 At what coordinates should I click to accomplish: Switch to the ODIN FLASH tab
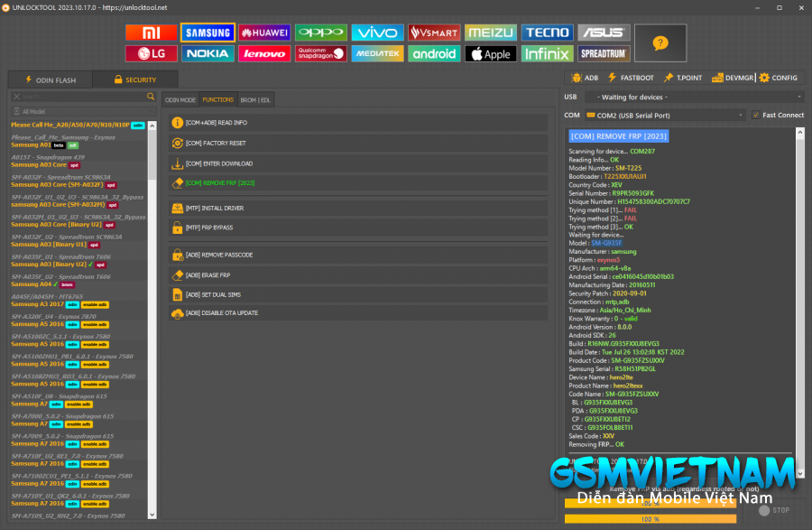pos(51,79)
